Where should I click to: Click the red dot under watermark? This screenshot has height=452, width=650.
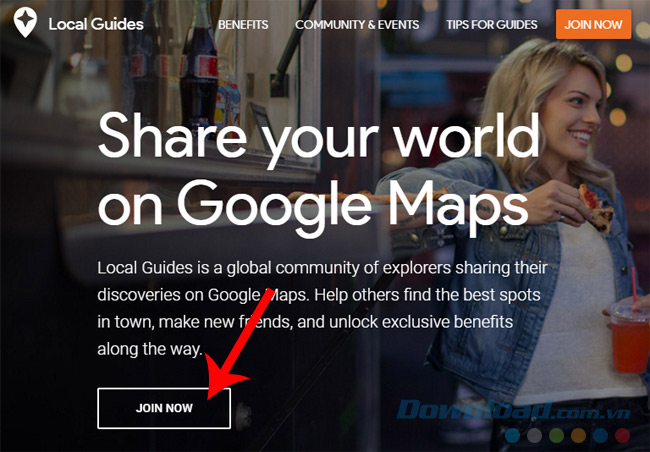(622, 435)
